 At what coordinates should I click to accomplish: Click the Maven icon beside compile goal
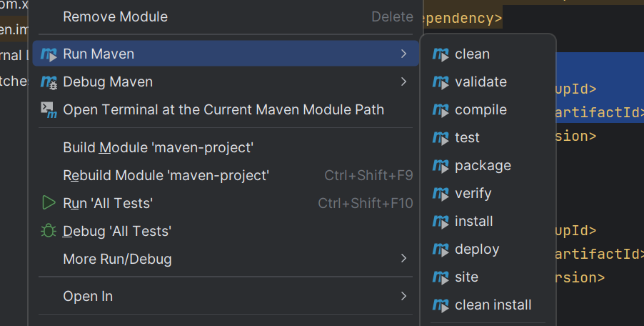(441, 110)
